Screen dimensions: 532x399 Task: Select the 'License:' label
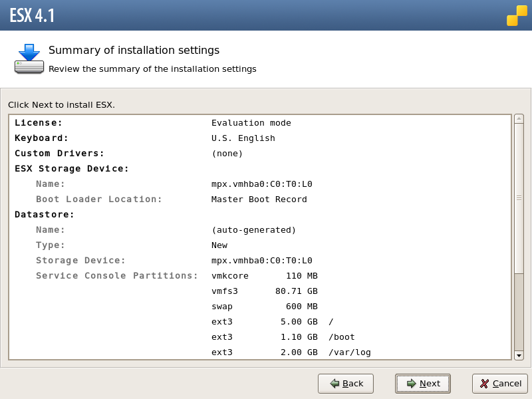point(39,123)
